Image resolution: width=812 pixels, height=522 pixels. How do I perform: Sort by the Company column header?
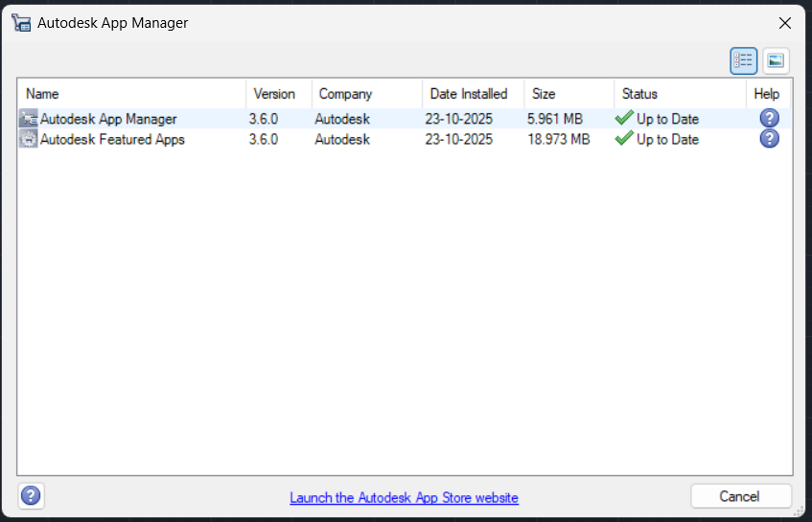[366, 94]
